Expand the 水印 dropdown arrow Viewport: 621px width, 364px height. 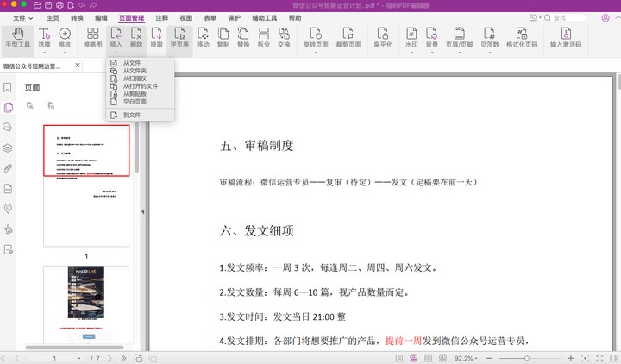click(x=411, y=53)
